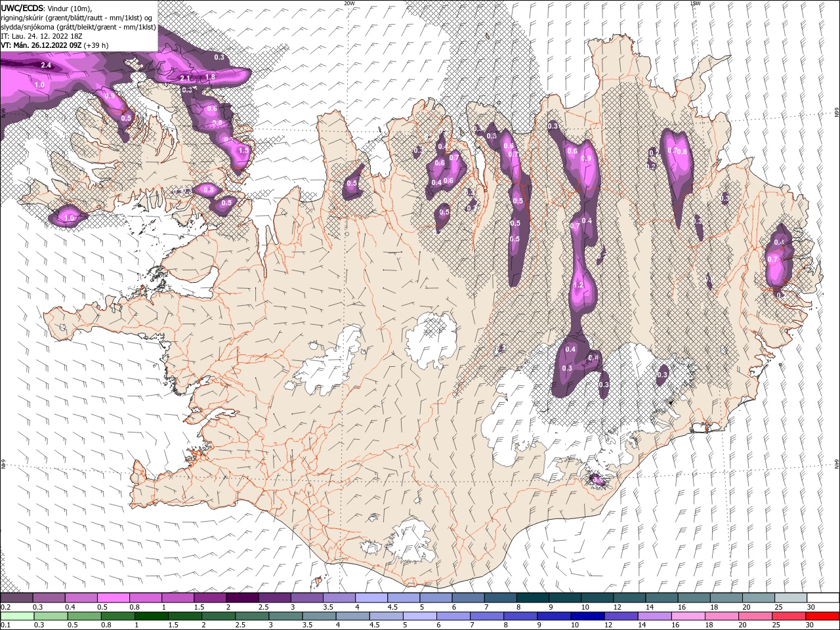Pick the light gray 25–30 swatch in upper legend row
The image size is (840, 630).
(790, 598)
